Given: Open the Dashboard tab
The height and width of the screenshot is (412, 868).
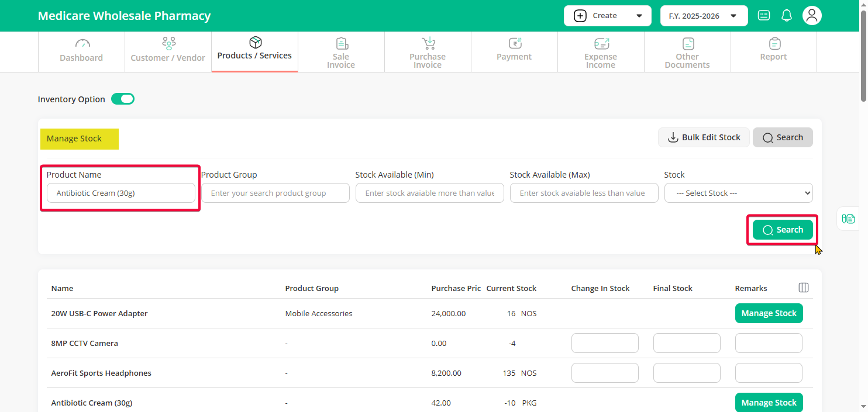Looking at the screenshot, I should (x=81, y=51).
